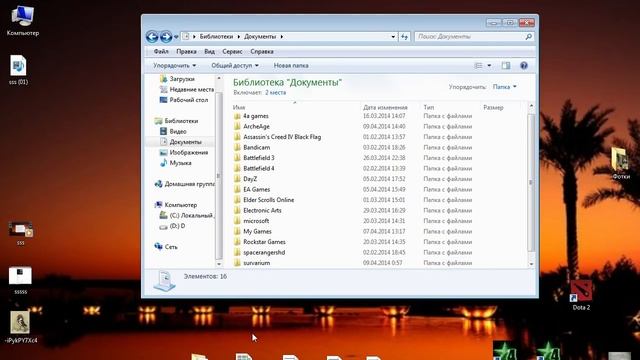Click the 2 места link
The width and height of the screenshot is (640, 360).
tap(276, 93)
